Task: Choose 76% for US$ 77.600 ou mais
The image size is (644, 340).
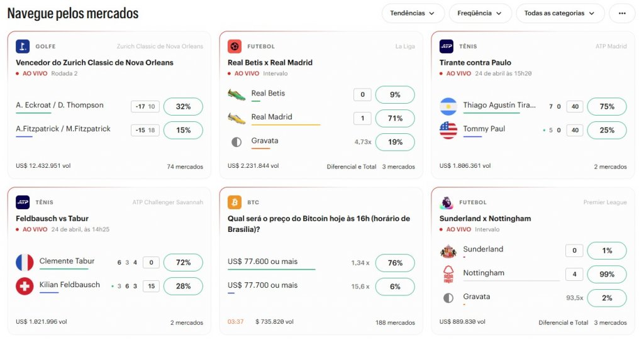Action: 395,263
